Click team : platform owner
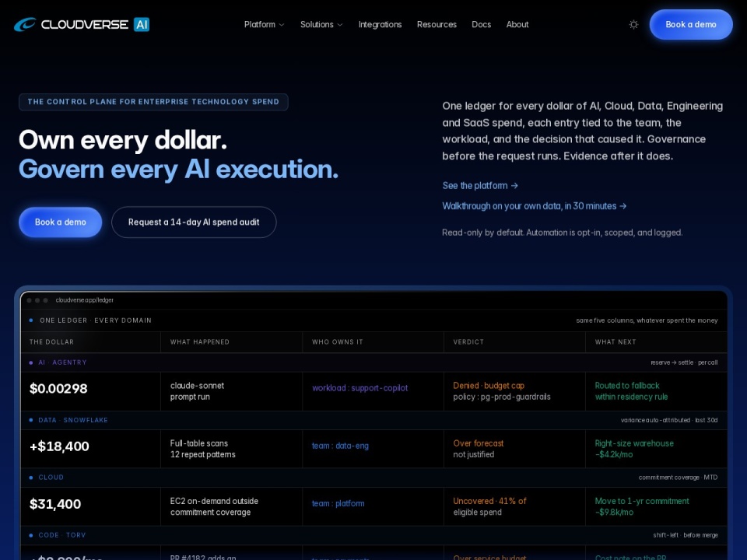Image resolution: width=747 pixels, height=560 pixels. click(338, 503)
